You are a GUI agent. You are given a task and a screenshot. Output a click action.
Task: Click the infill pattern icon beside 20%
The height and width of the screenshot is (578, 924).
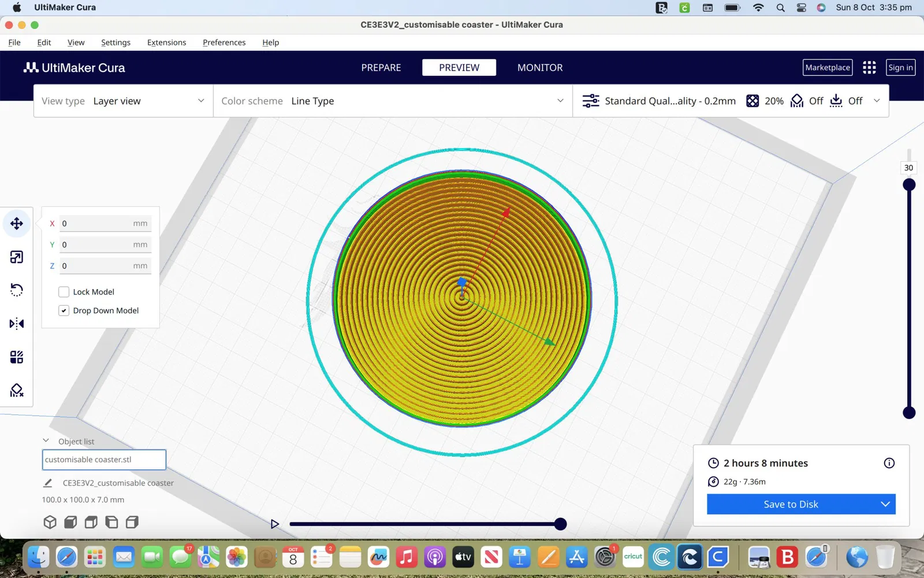point(752,101)
